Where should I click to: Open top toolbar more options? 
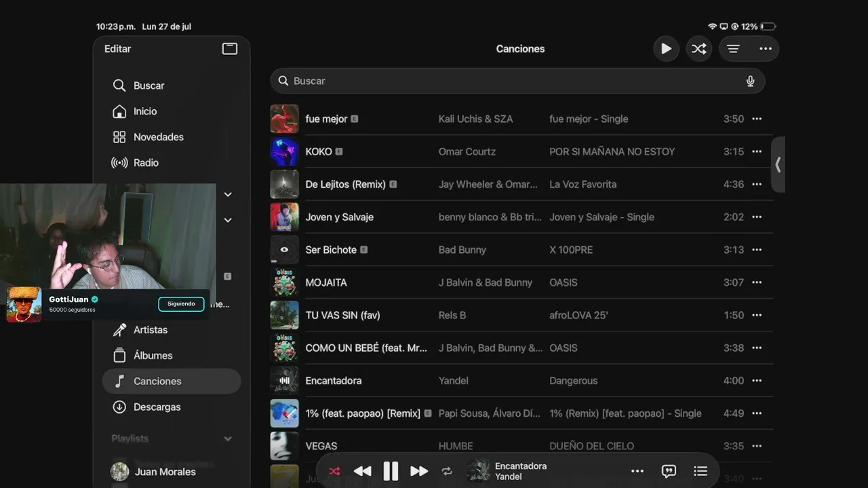click(x=766, y=49)
